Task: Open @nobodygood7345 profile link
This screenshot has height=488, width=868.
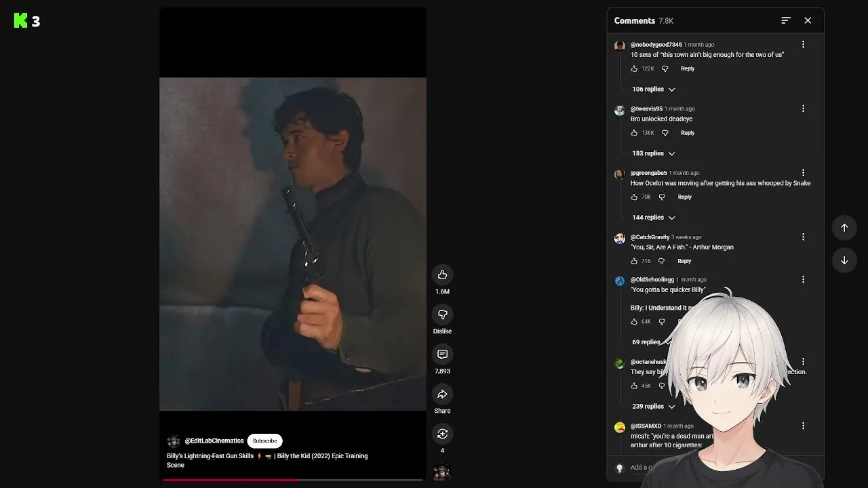Action: 656,45
